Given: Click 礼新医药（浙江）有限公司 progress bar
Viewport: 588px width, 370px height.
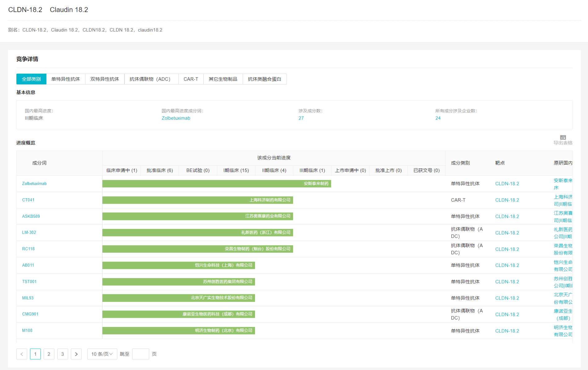Looking at the screenshot, I should click(x=198, y=232).
